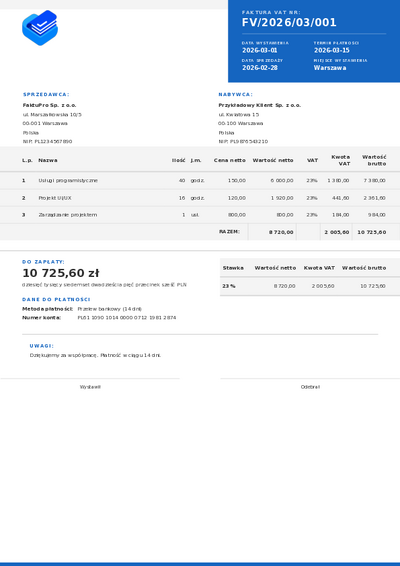Click the 'VAT' rate column header
The image size is (400, 566).
[312, 160]
